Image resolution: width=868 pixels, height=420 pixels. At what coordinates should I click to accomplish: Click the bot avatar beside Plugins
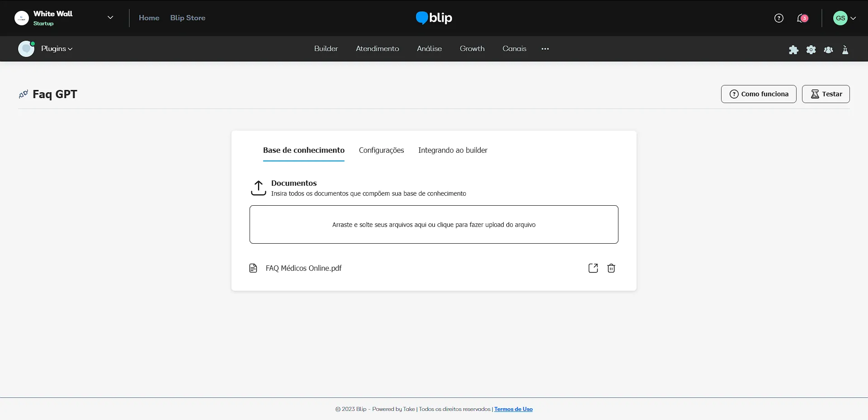click(26, 49)
